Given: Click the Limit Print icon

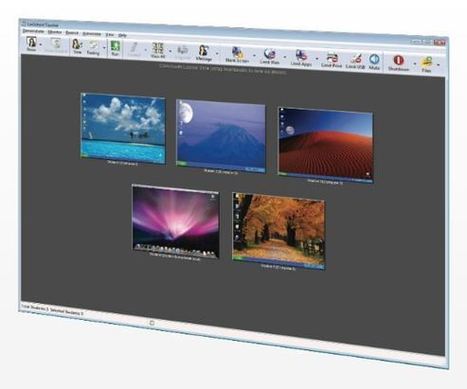Looking at the screenshot, I should 332,60.
